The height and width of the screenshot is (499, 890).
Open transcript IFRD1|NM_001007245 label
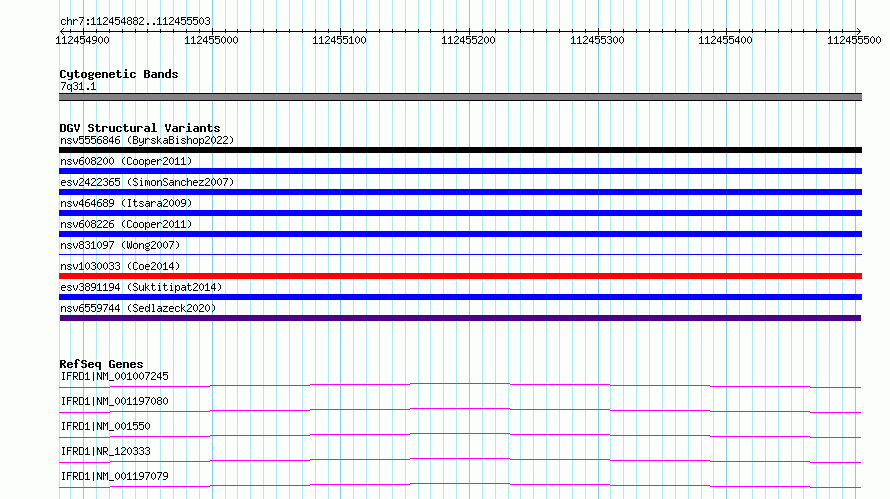(x=114, y=376)
